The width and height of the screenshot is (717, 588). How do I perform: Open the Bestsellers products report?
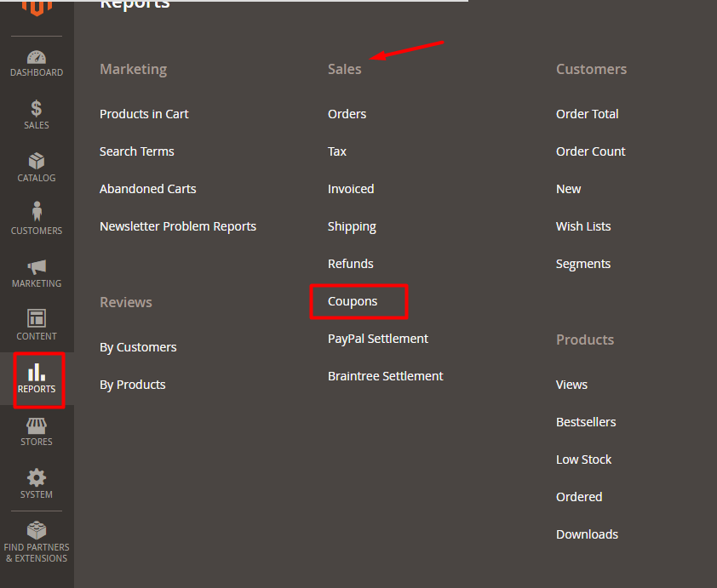pyautogui.click(x=586, y=422)
